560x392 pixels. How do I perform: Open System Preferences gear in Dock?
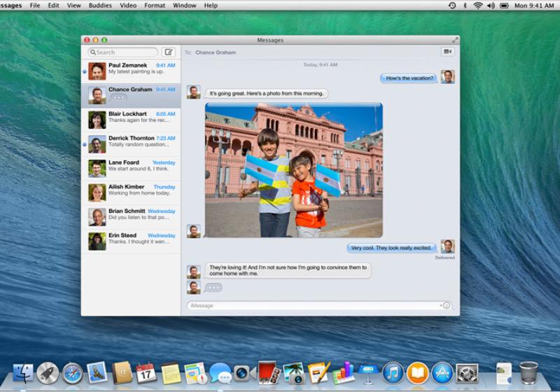(x=466, y=374)
